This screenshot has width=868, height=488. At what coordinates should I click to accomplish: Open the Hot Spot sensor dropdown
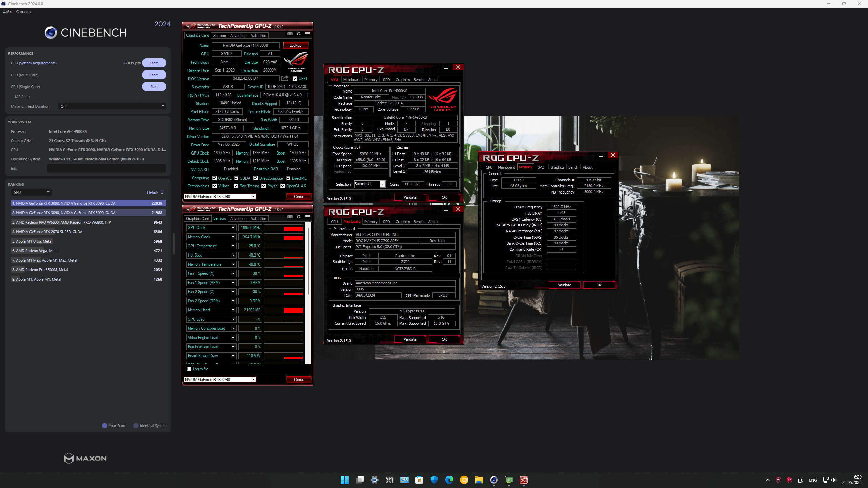(x=233, y=255)
